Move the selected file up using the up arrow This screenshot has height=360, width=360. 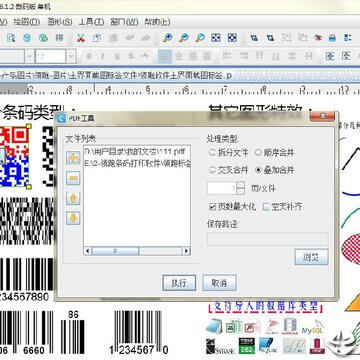tap(73, 198)
